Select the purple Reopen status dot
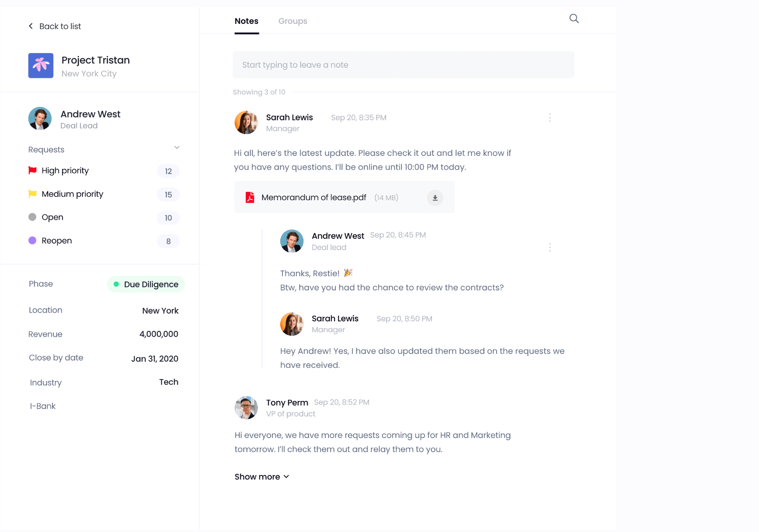The width and height of the screenshot is (759, 532). click(x=32, y=240)
